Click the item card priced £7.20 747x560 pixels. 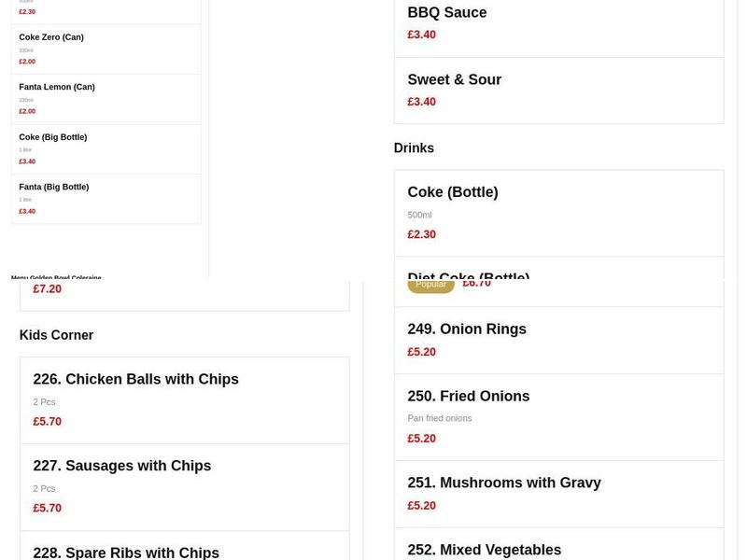(184, 294)
